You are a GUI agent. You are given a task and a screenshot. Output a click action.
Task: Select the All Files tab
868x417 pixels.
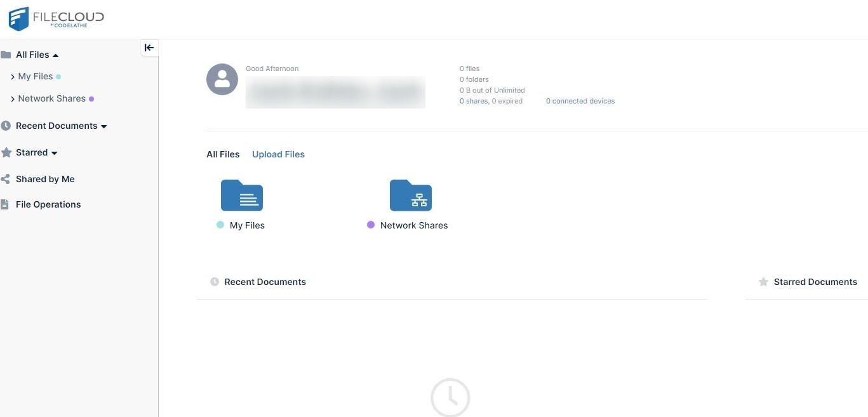coord(222,154)
